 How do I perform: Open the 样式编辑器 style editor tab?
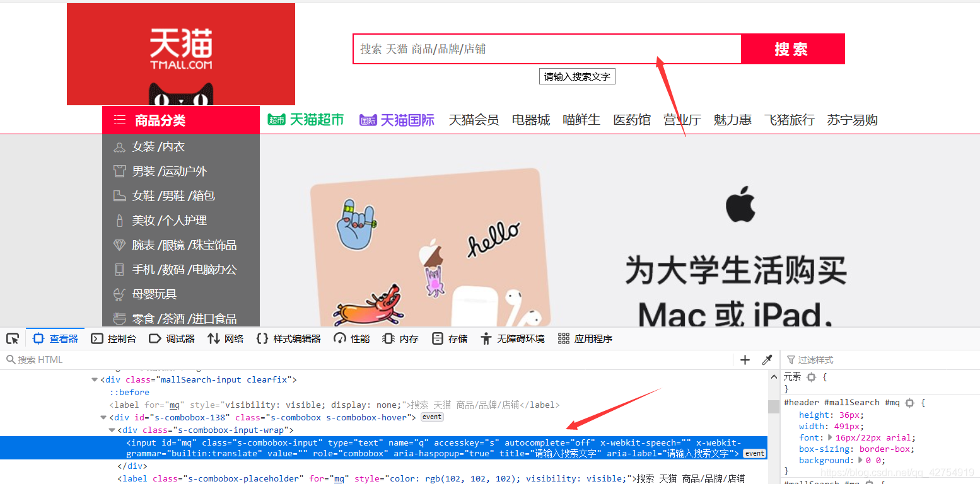(289, 339)
